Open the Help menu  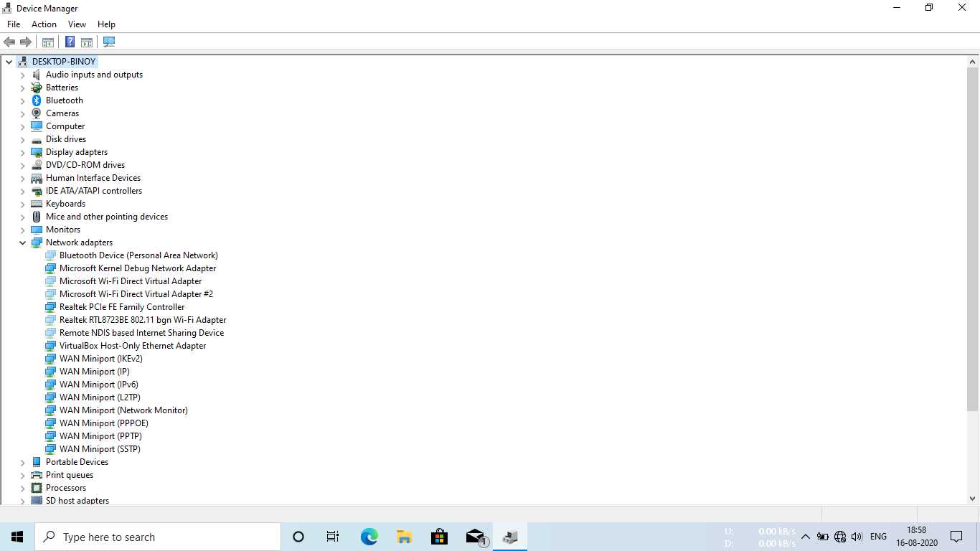pos(106,24)
